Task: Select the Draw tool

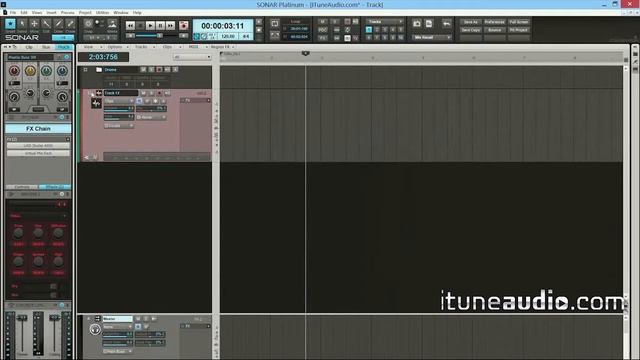Action: tap(58, 24)
